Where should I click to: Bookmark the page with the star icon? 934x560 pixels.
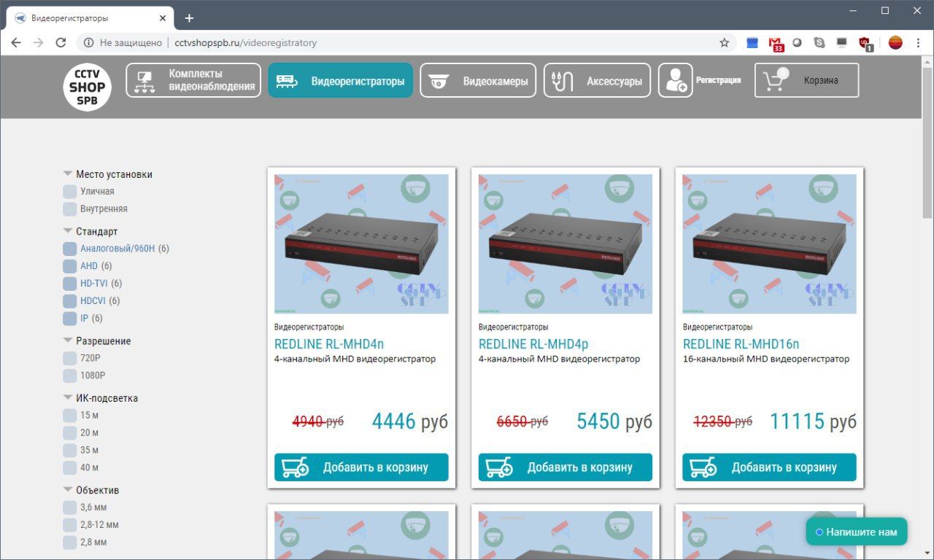coord(725,42)
